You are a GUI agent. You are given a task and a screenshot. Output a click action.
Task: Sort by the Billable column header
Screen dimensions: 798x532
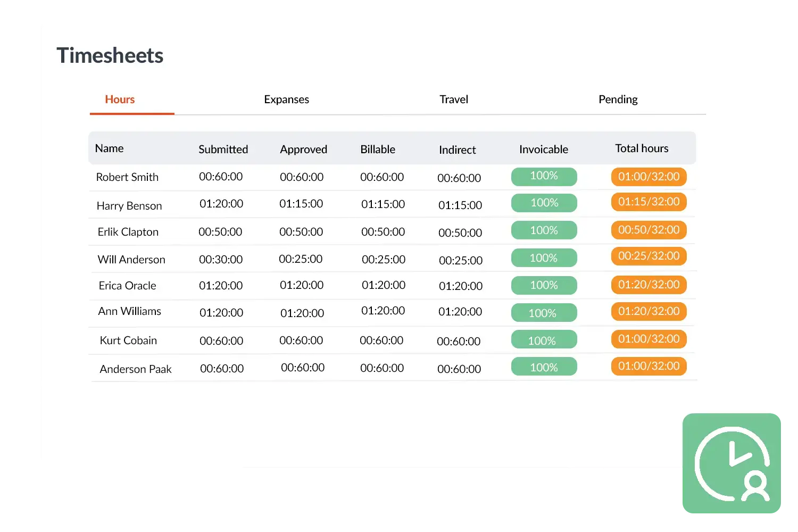point(378,149)
